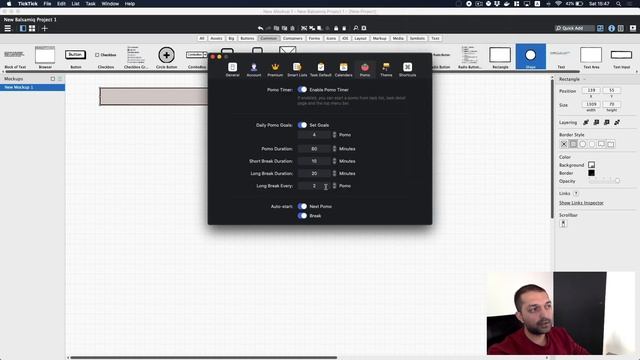Open the Balsamiq hamburger menu
640x360 pixels.
tap(7, 28)
